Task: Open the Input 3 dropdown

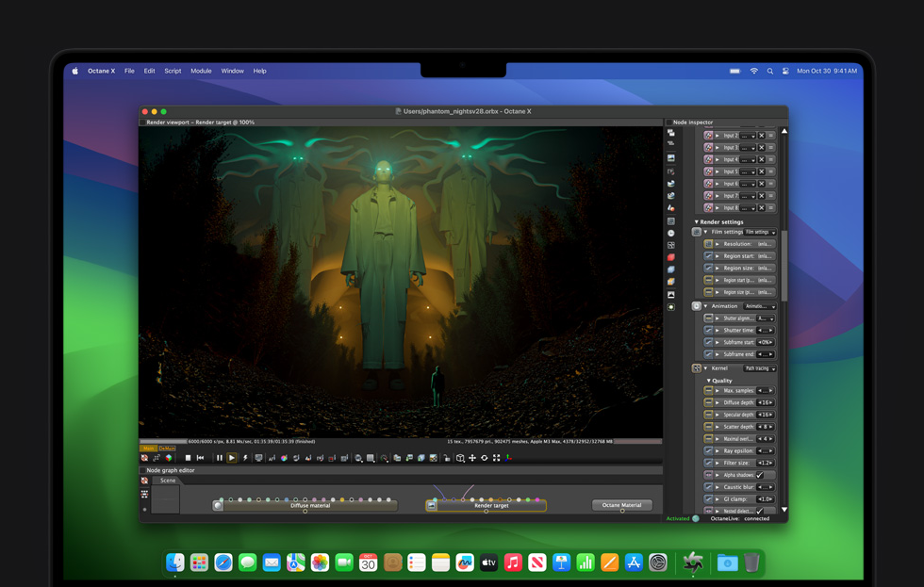Action: tap(749, 148)
